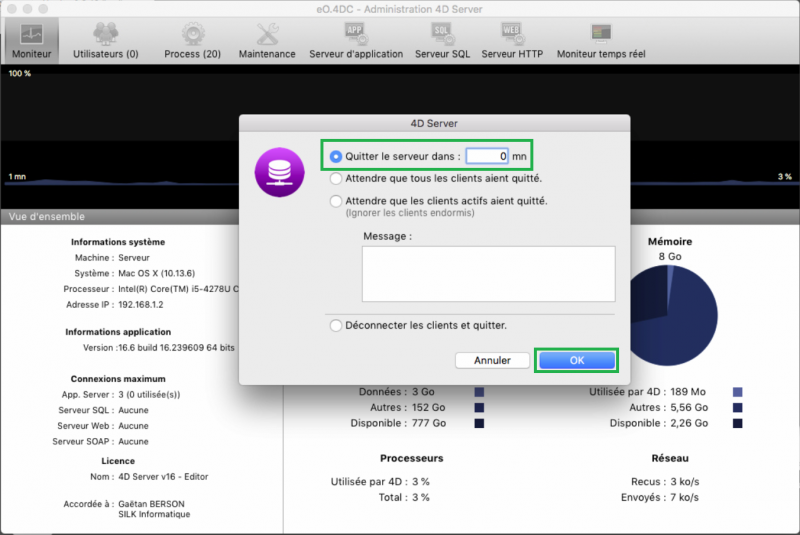
Task: Open Maintenance tools icon
Action: [x=267, y=35]
